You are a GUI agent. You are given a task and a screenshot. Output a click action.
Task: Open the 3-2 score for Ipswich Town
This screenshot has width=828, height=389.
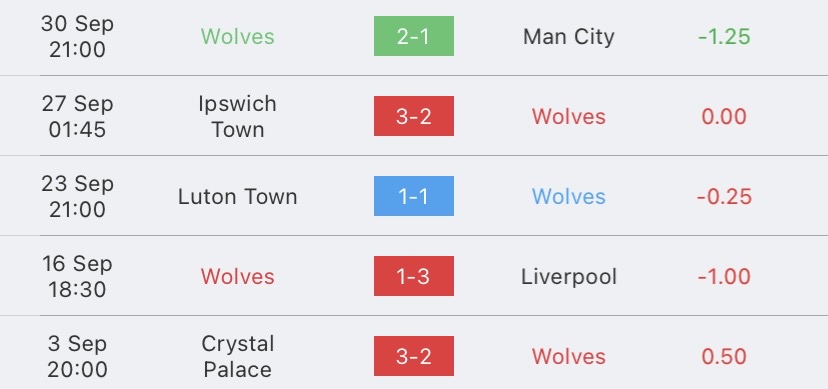(413, 116)
